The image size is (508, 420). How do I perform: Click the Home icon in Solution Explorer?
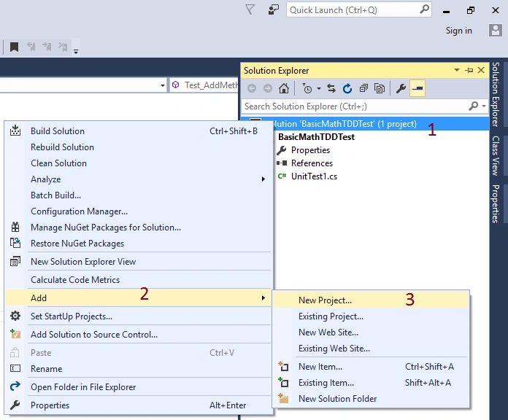point(284,88)
